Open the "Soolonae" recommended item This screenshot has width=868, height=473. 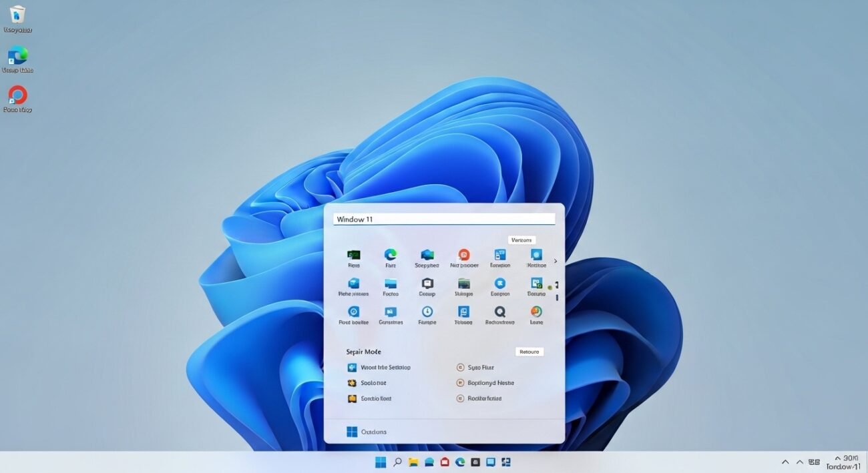[x=373, y=383]
